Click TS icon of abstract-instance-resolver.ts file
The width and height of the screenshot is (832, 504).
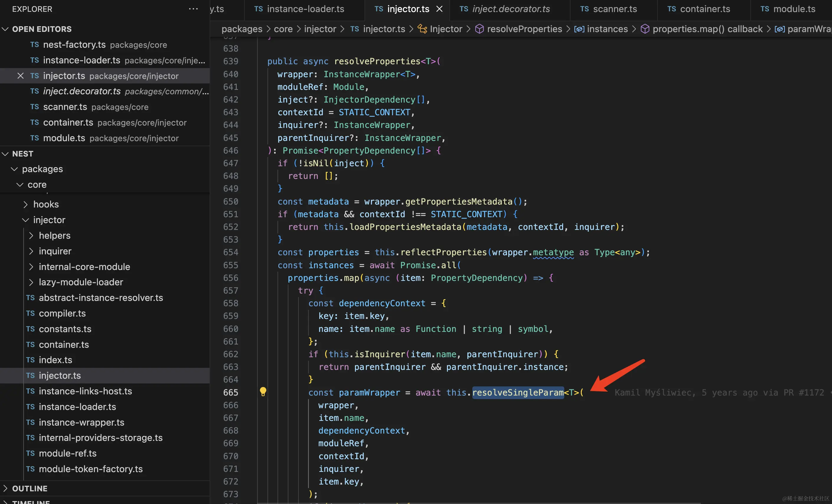30,298
